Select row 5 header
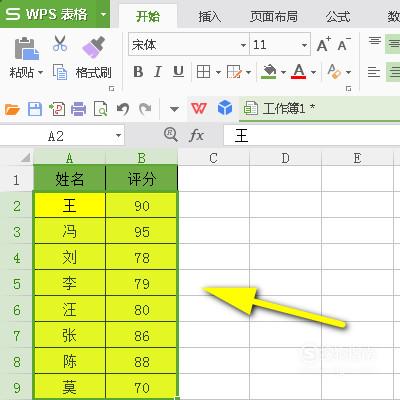This screenshot has height=400, width=400. 17,284
